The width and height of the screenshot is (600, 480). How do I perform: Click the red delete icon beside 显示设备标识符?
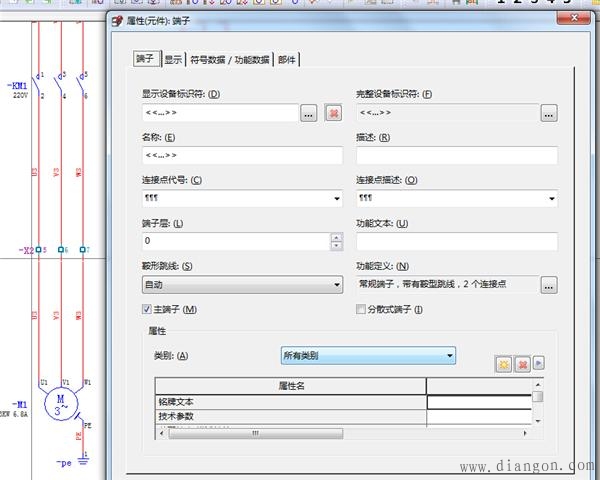click(333, 113)
